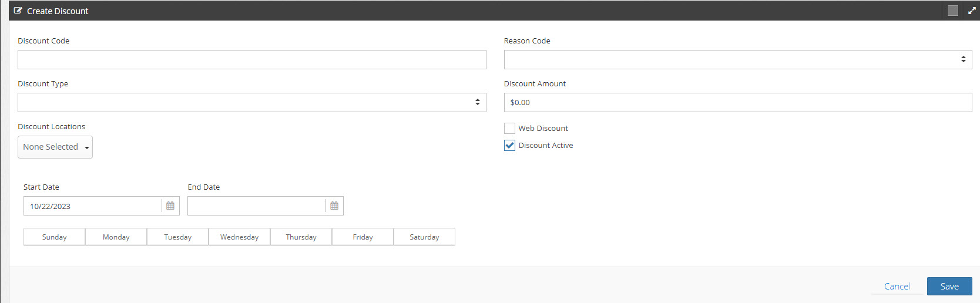The width and height of the screenshot is (980, 303).
Task: Toggle the Saturday day button
Action: (x=424, y=237)
